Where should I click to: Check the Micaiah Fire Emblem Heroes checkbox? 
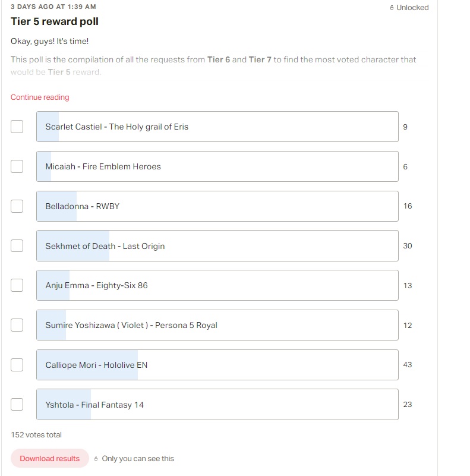(x=17, y=166)
